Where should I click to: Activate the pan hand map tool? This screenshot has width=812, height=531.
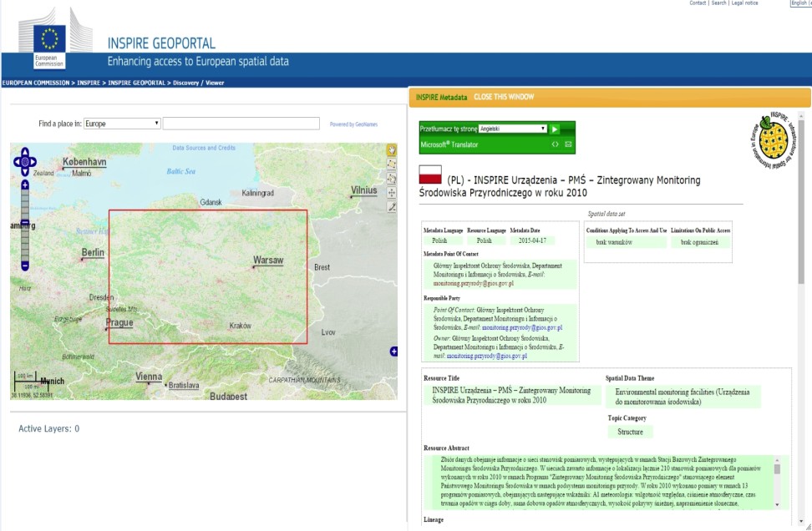point(392,150)
